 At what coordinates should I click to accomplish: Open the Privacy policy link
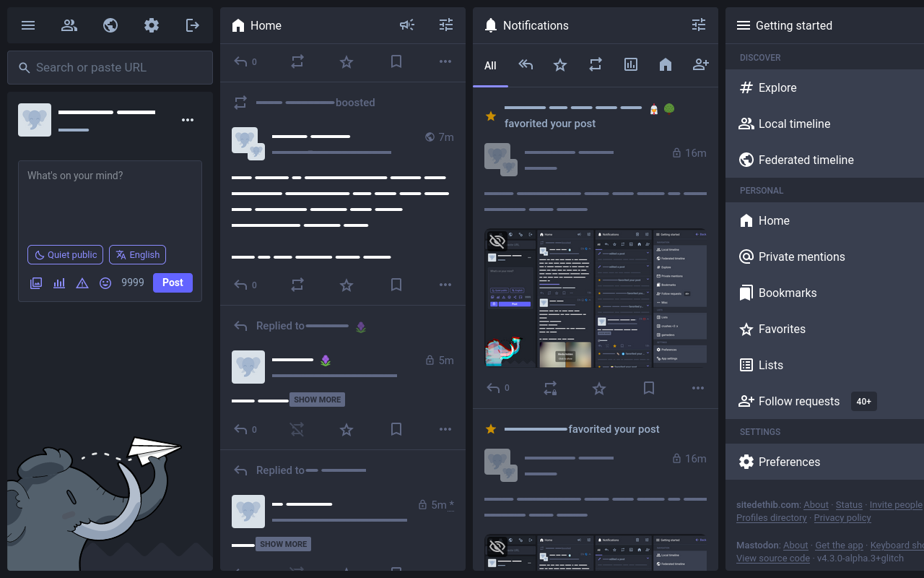coord(842,518)
